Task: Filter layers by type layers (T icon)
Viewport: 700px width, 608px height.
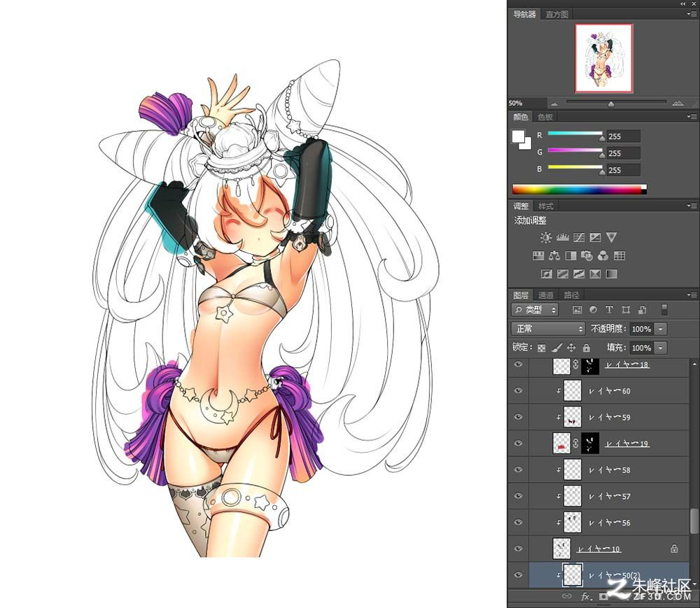Action: (609, 309)
